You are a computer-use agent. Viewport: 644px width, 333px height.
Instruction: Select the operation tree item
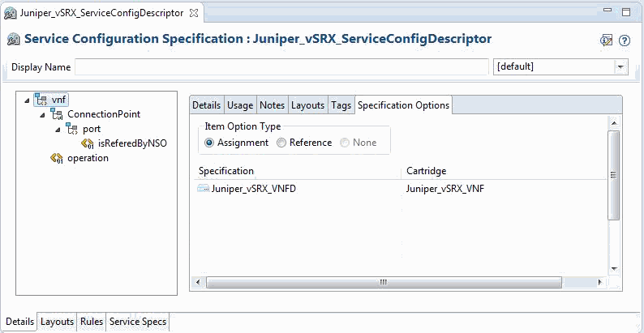tap(88, 158)
